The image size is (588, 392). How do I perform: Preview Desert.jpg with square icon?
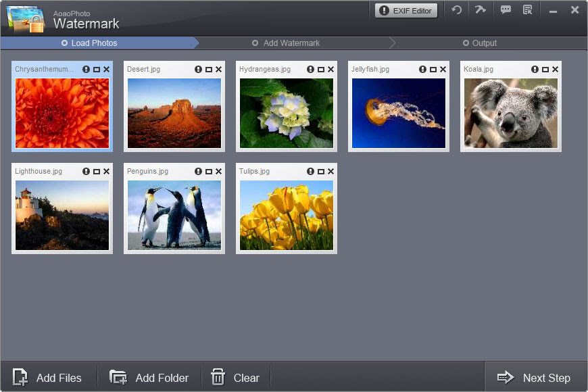coord(208,70)
